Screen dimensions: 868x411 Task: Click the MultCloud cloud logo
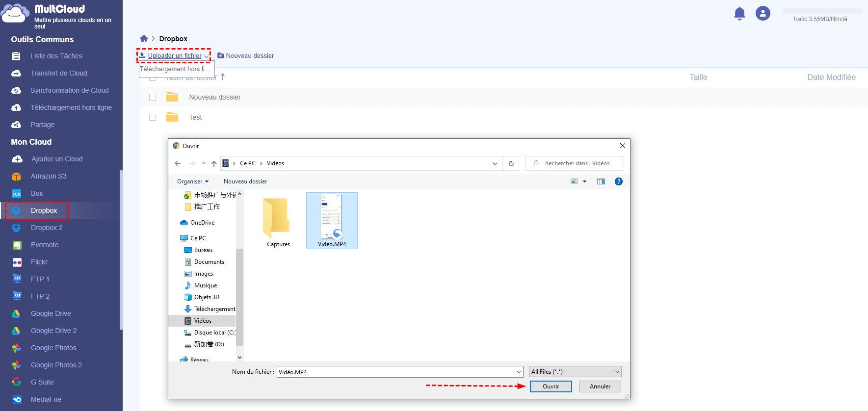coord(15,14)
